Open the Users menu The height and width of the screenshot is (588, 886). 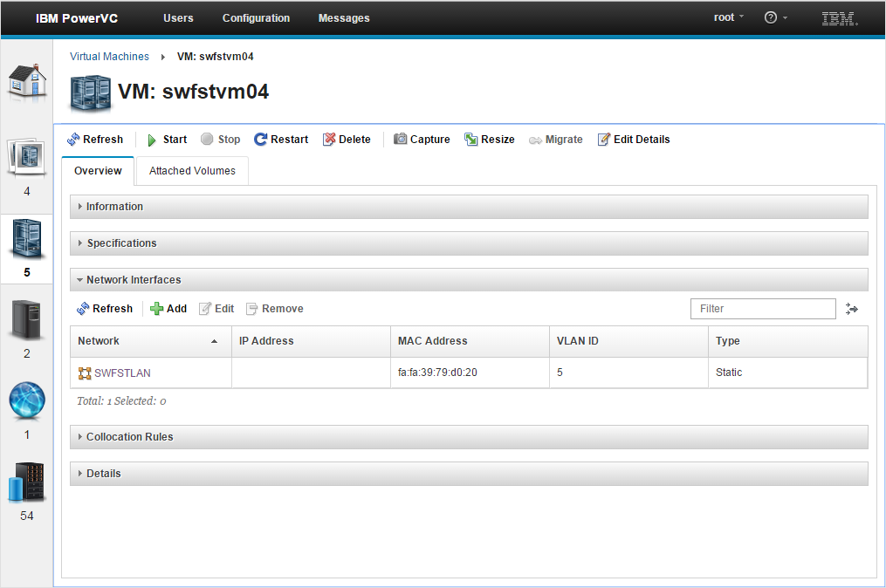pos(179,18)
